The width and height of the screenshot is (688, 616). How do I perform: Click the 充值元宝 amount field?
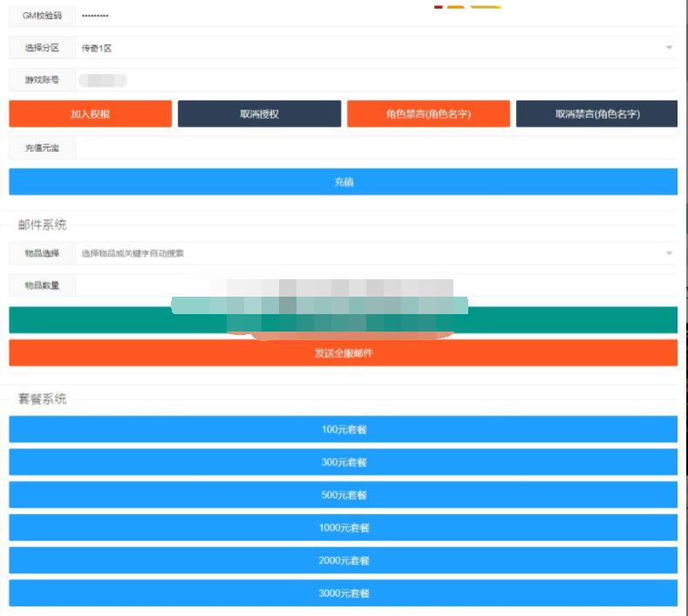point(375,148)
